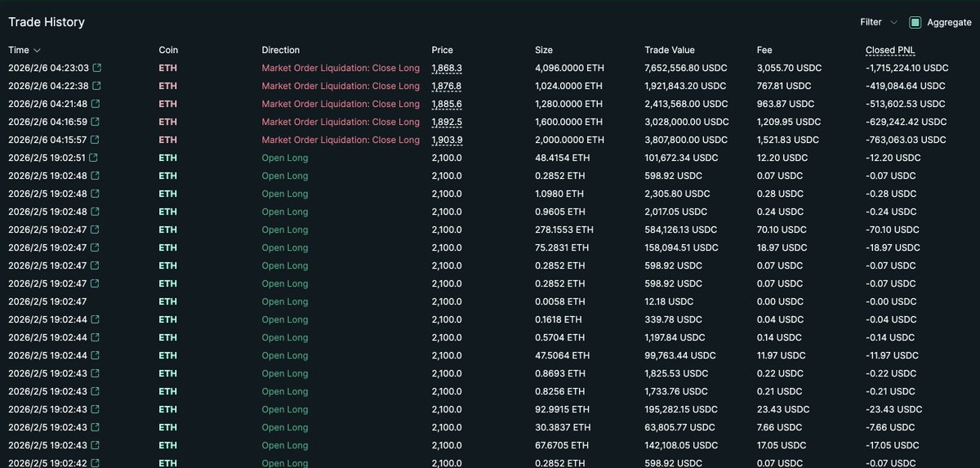Open explorer link for 04:22:38 liquidation trade

[97, 86]
